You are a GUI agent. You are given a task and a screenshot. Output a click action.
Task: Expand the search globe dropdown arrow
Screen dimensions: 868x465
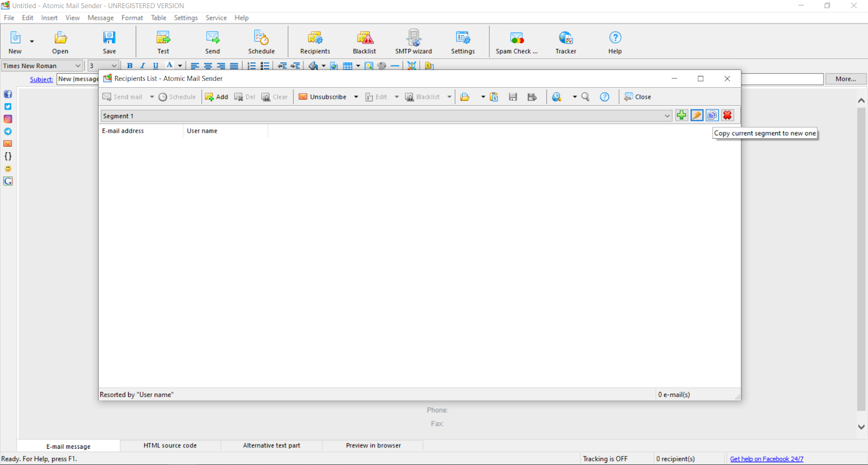tap(575, 97)
